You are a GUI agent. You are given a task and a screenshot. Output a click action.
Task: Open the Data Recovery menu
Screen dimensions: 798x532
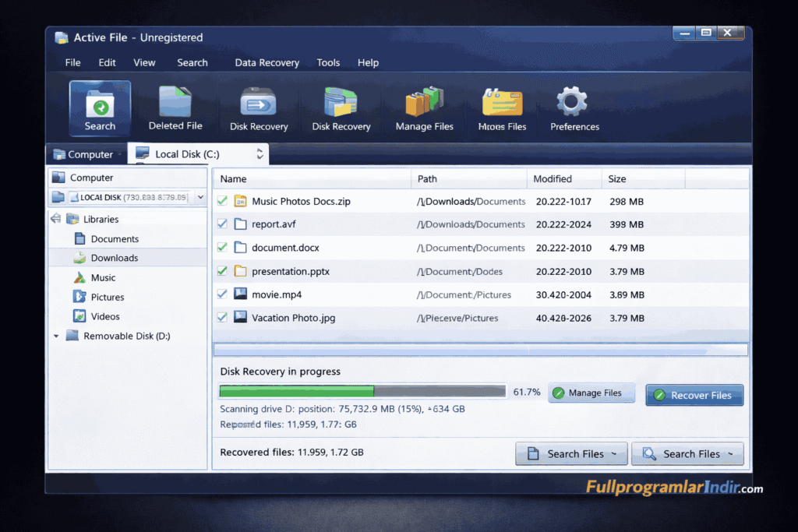point(267,62)
